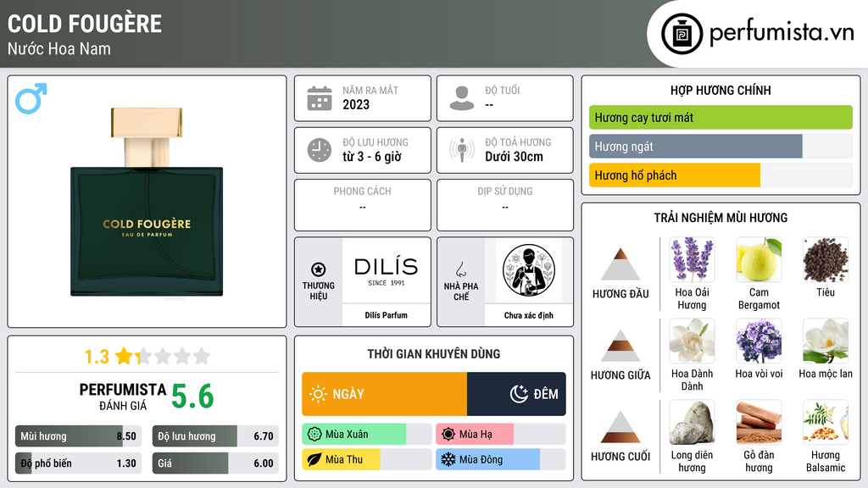Click the Chưa xác định perfumer label

pos(529,315)
